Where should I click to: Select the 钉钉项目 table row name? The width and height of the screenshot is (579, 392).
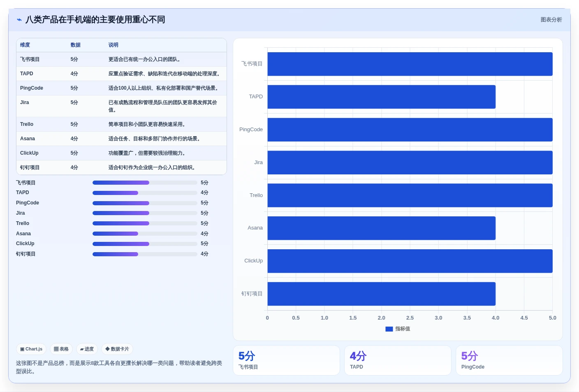(x=30, y=167)
